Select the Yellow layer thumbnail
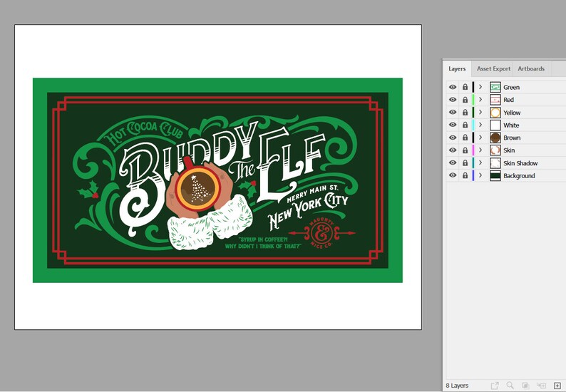566x392 pixels. pyautogui.click(x=495, y=113)
